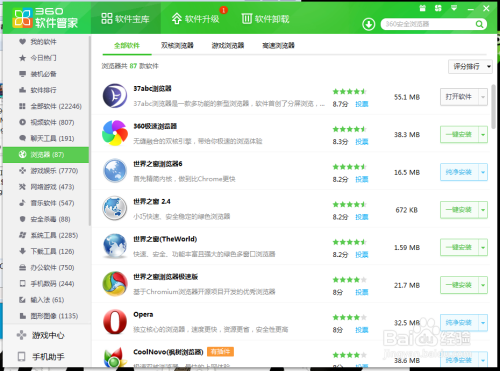500x371 pixels.
Task: Click 一键安装 for 世界之窗(TheWorld)
Action: (459, 248)
